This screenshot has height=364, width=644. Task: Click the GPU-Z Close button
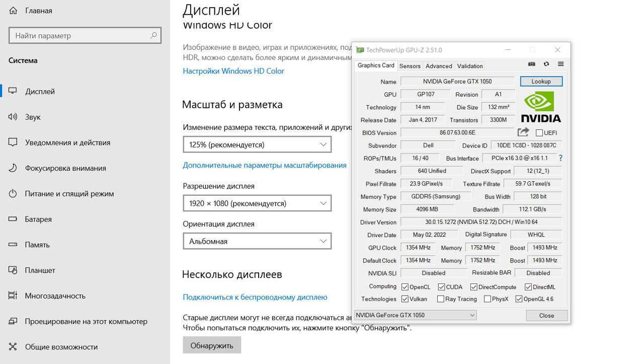coord(546,316)
